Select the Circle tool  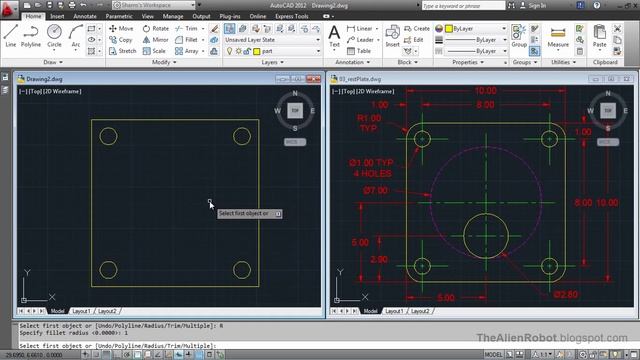click(x=54, y=36)
